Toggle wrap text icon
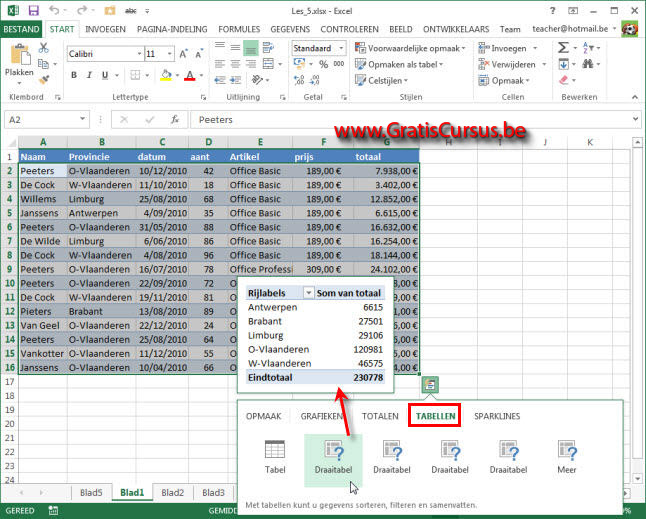 point(268,48)
